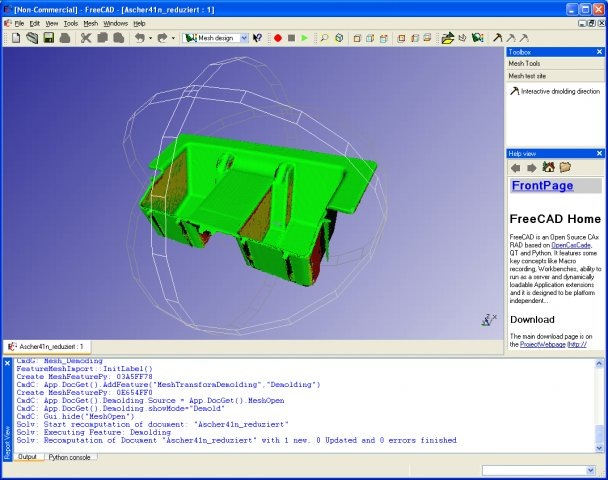The height and width of the screenshot is (480, 608).
Task: Click Report View scrollbar up arrow
Action: point(599,364)
